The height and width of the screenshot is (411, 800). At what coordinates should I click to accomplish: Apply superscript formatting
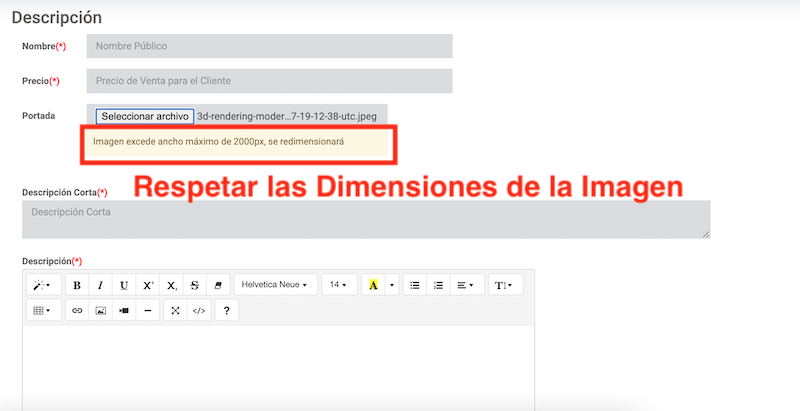[148, 285]
